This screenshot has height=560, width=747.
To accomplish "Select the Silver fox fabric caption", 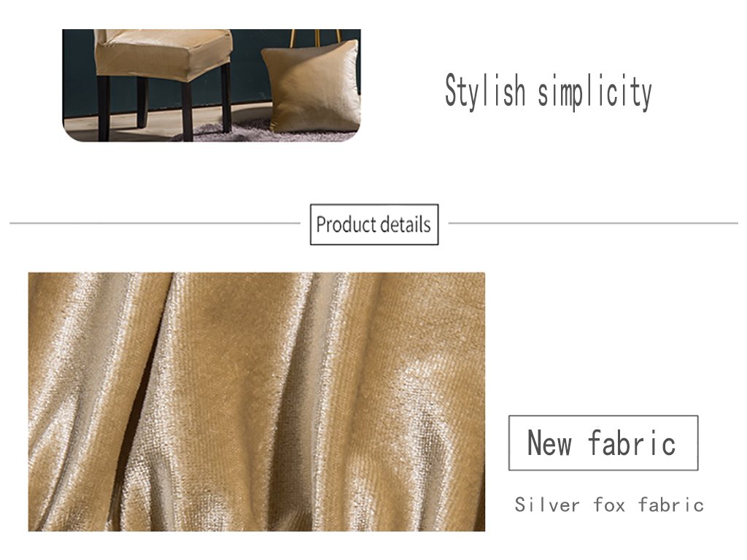I will (609, 505).
